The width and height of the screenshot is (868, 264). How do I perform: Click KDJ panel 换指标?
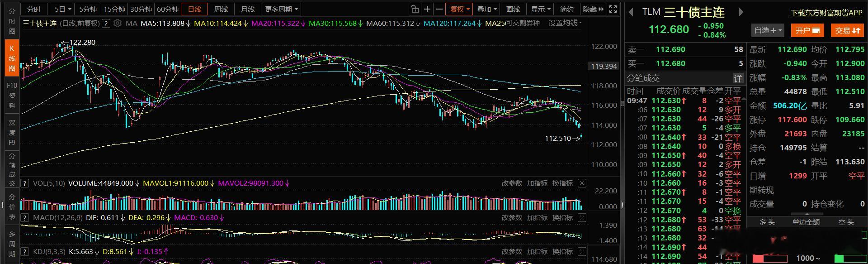(x=562, y=252)
